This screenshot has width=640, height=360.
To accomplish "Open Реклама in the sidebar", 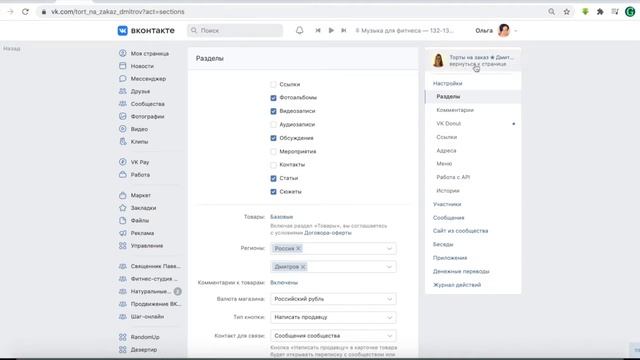I will coord(142,233).
